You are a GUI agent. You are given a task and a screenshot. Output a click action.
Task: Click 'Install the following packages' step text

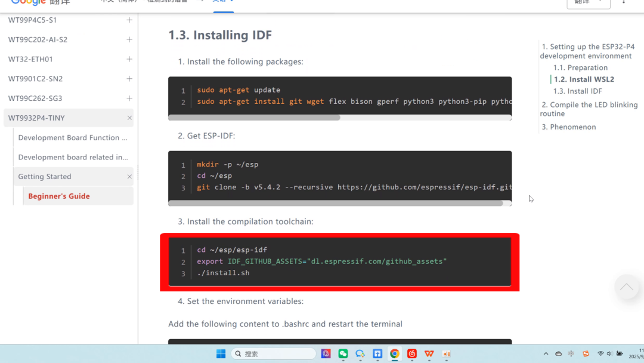241,61
